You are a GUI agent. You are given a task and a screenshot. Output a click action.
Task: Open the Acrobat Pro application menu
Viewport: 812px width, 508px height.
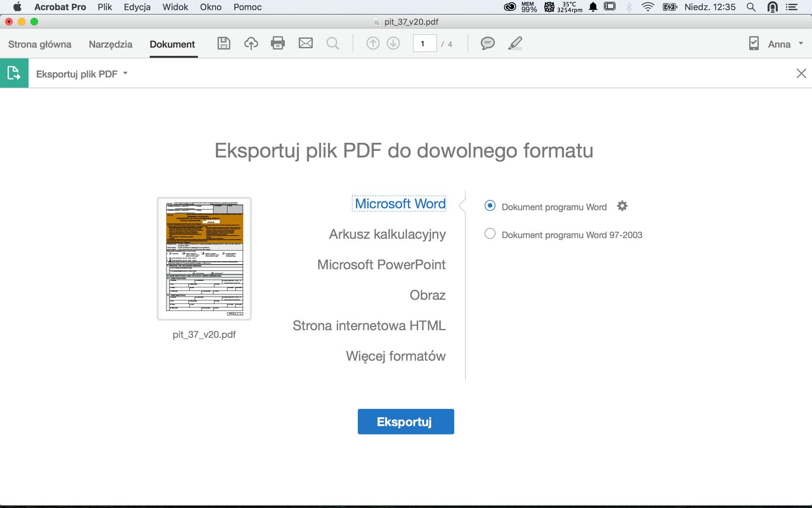pyautogui.click(x=60, y=7)
